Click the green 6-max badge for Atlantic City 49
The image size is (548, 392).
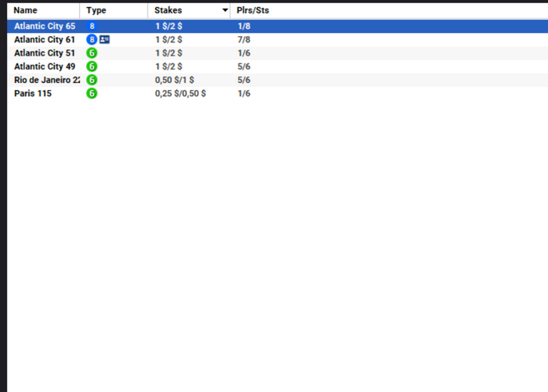[92, 67]
